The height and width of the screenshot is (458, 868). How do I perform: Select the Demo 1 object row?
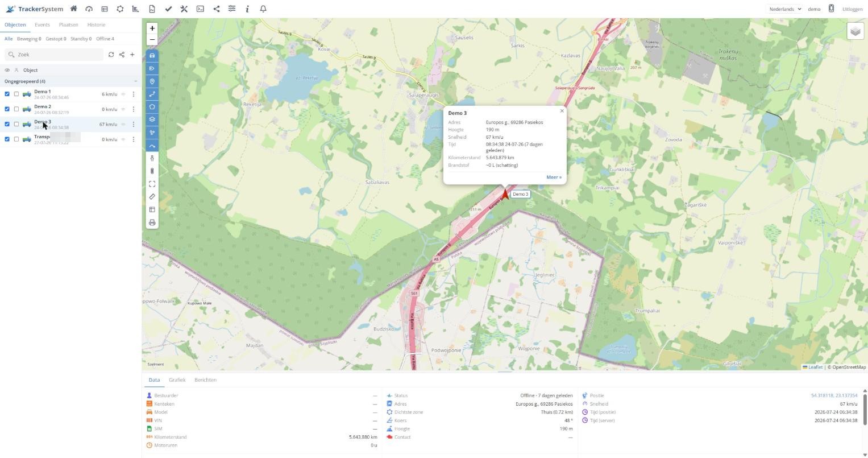click(x=70, y=94)
